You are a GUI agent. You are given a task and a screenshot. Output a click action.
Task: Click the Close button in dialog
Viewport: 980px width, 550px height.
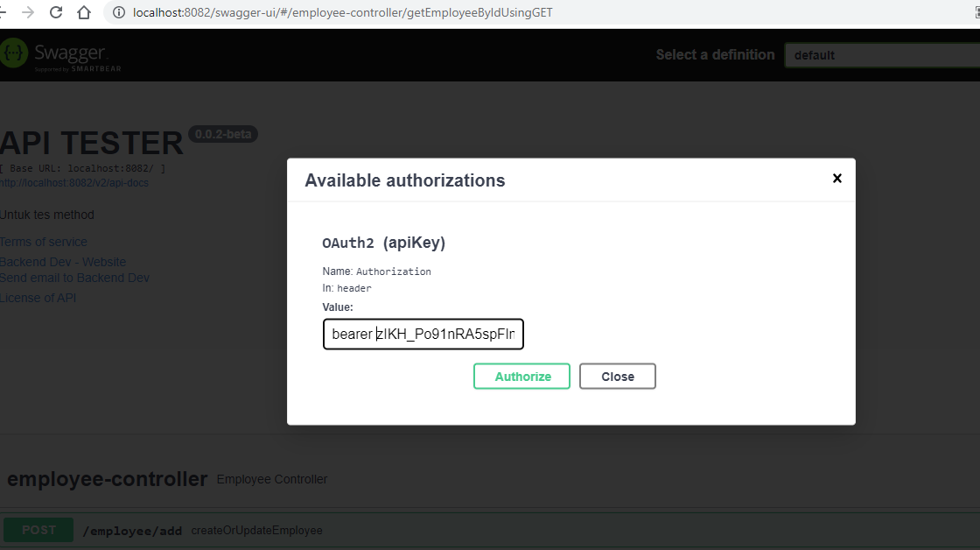tap(618, 376)
